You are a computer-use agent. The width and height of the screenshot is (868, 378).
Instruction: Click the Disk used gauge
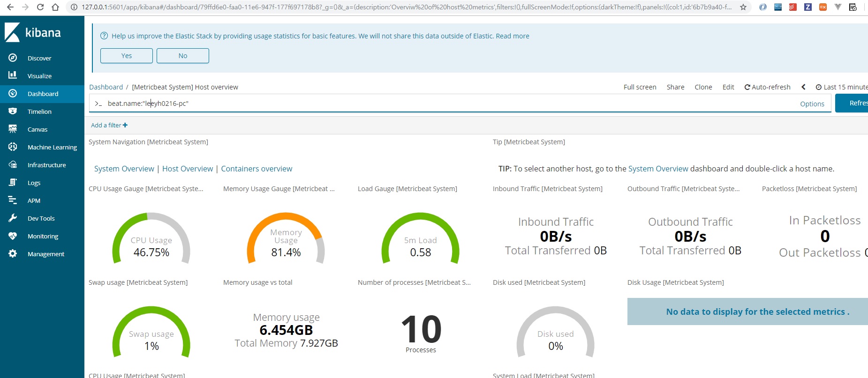pyautogui.click(x=555, y=332)
